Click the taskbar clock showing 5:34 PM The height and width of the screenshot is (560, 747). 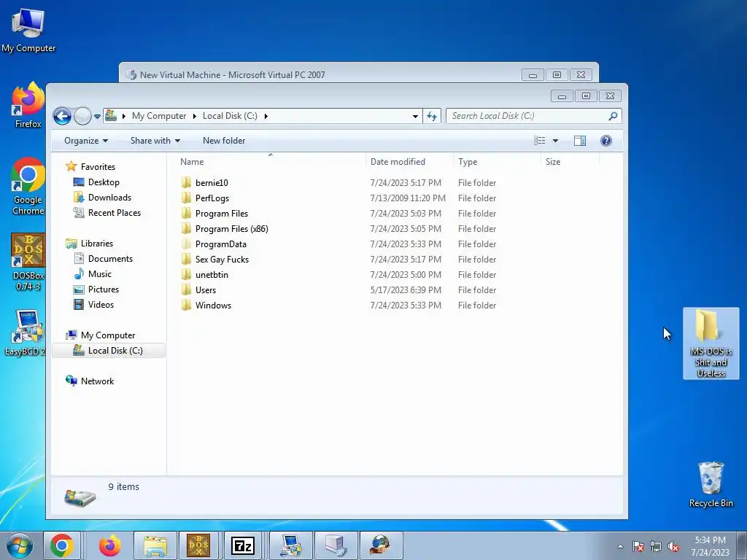click(710, 546)
